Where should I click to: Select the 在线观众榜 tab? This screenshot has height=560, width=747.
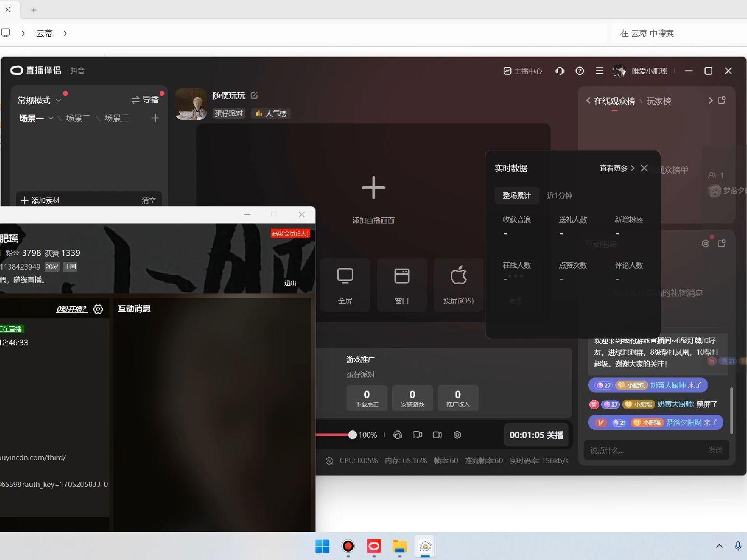click(x=614, y=101)
